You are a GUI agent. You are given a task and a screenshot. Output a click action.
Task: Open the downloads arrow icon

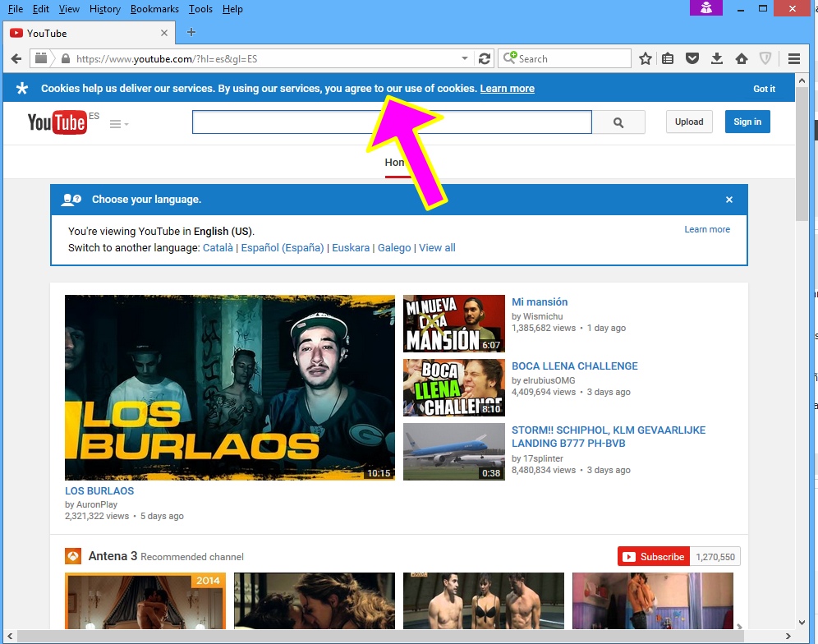coord(717,59)
